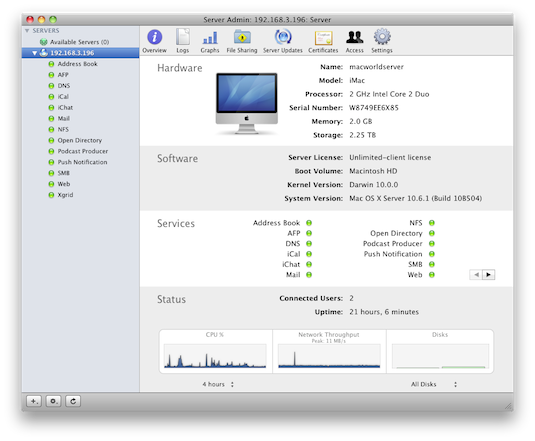The image size is (535, 441).
Task: Click green status dot beside Xgrid in sidebar
Action: tap(51, 195)
